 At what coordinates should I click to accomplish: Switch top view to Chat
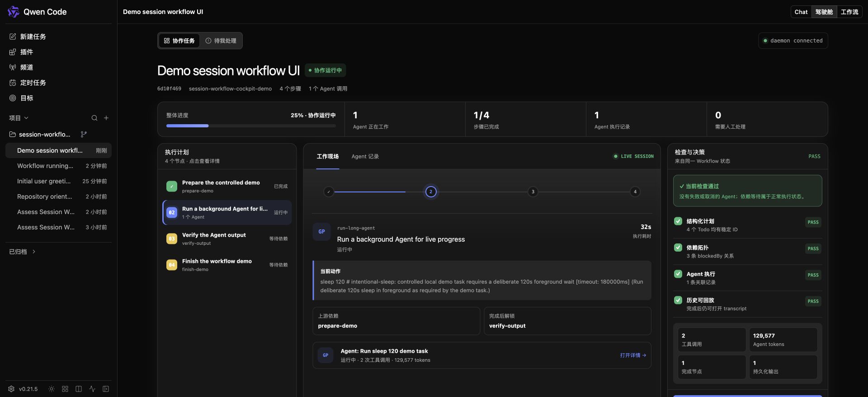pyautogui.click(x=801, y=12)
